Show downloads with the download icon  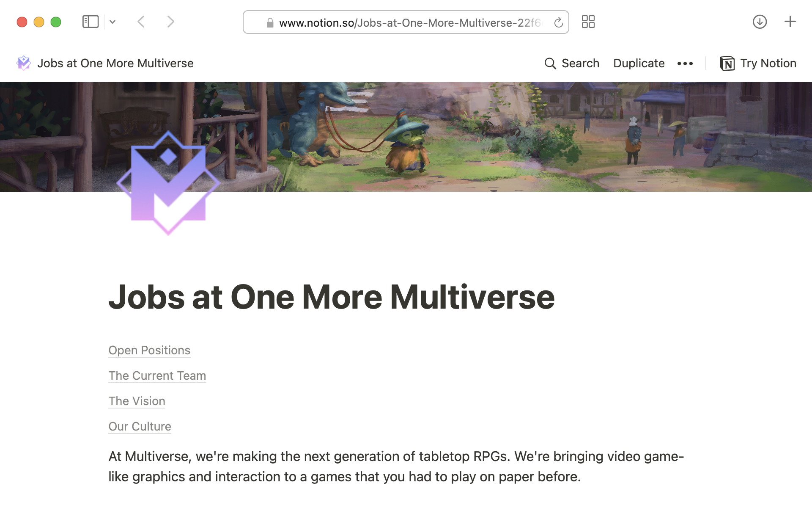[x=760, y=22]
